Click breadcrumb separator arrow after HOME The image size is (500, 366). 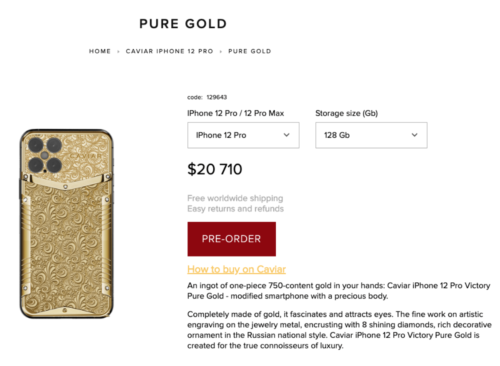click(x=118, y=52)
